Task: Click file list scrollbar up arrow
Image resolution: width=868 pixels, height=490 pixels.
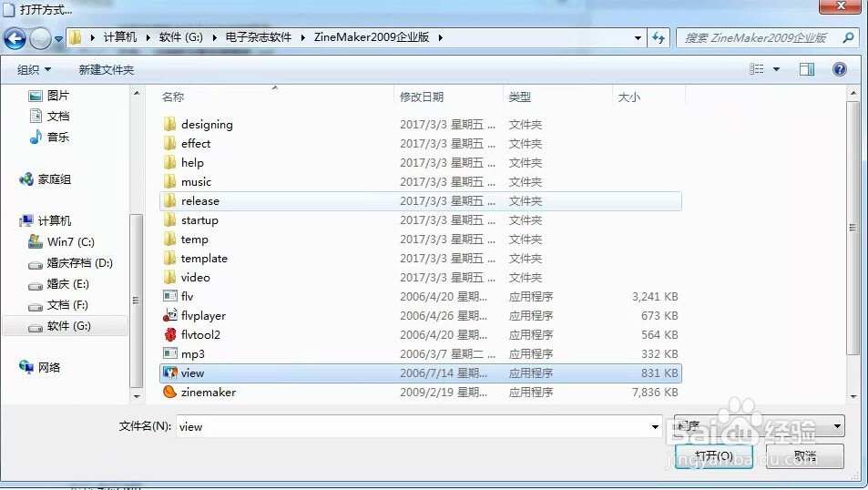Action: click(x=853, y=93)
